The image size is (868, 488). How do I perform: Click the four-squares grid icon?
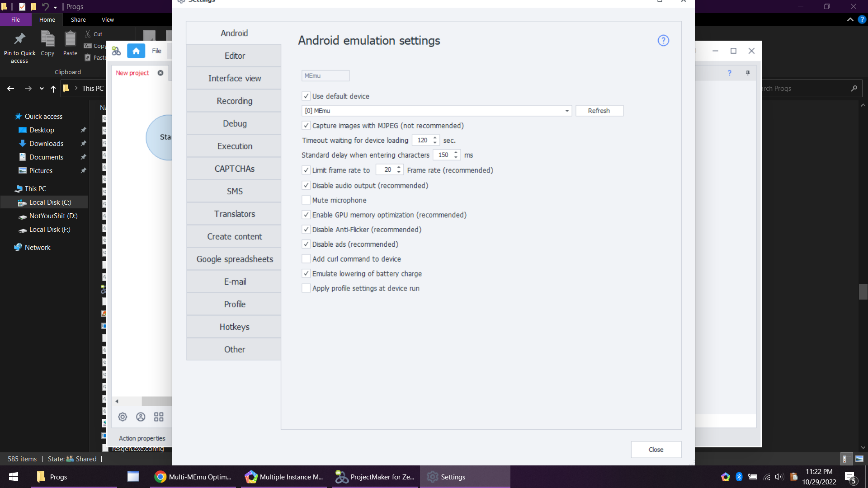click(x=159, y=417)
